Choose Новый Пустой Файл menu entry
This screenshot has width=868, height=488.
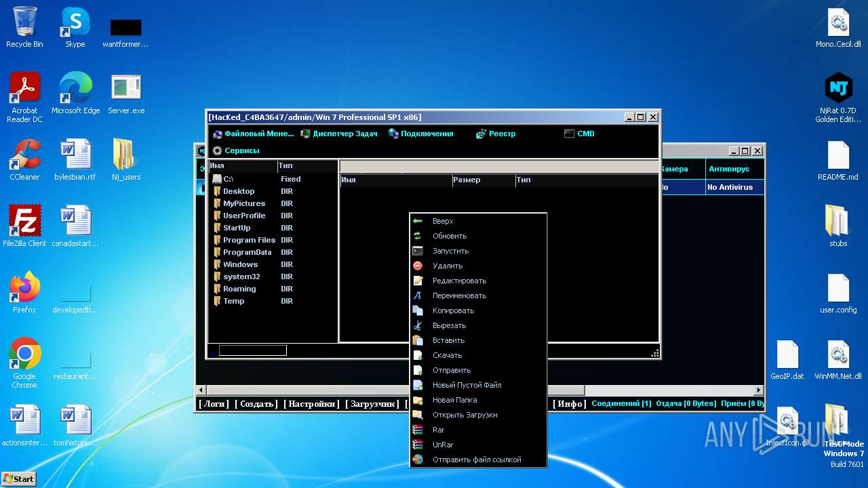[x=467, y=385]
